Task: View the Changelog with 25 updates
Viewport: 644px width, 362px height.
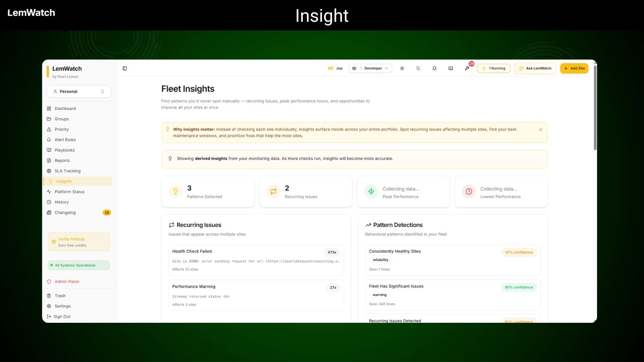Action: point(65,213)
